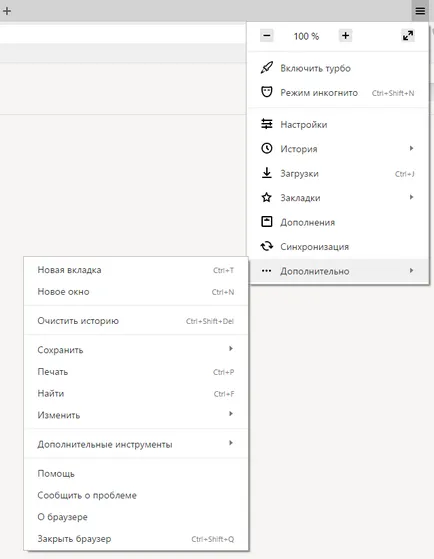Expand the Сохранить submenu arrow
Image resolution: width=434 pixels, height=559 pixels.
click(231, 349)
